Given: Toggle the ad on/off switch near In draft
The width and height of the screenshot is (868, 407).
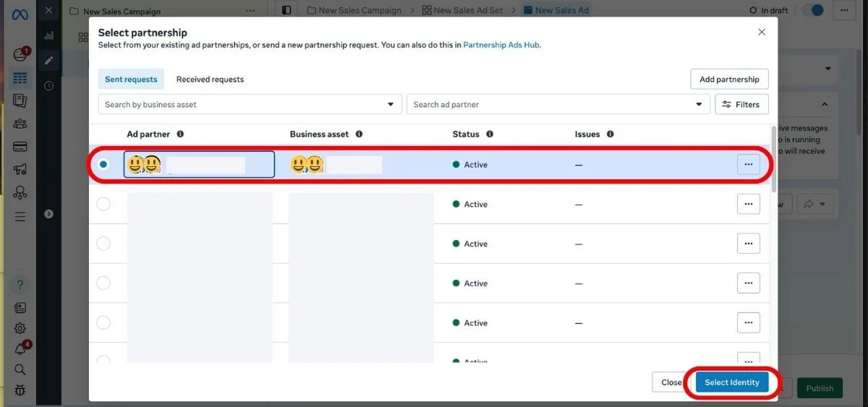Looking at the screenshot, I should (x=814, y=10).
